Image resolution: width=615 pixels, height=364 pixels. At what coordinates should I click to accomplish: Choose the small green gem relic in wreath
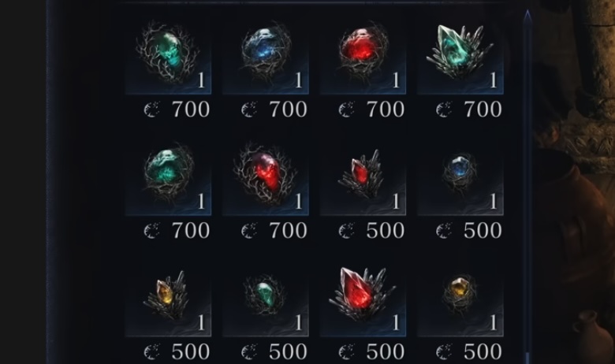click(x=266, y=296)
